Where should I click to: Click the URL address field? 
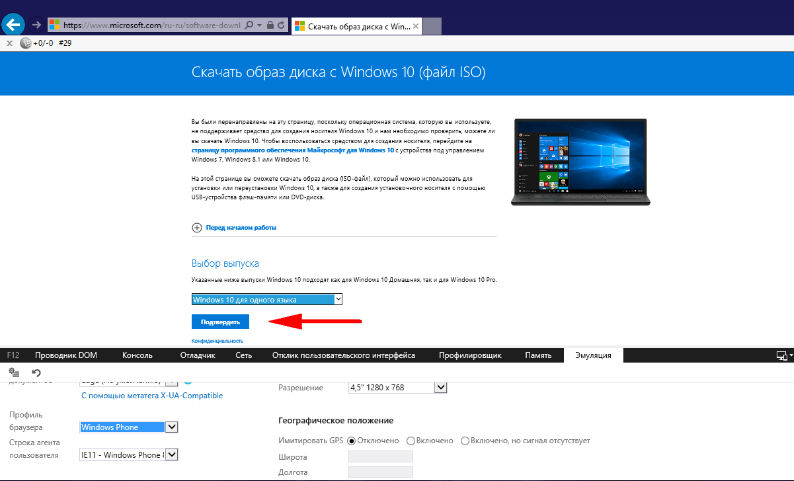(x=151, y=25)
